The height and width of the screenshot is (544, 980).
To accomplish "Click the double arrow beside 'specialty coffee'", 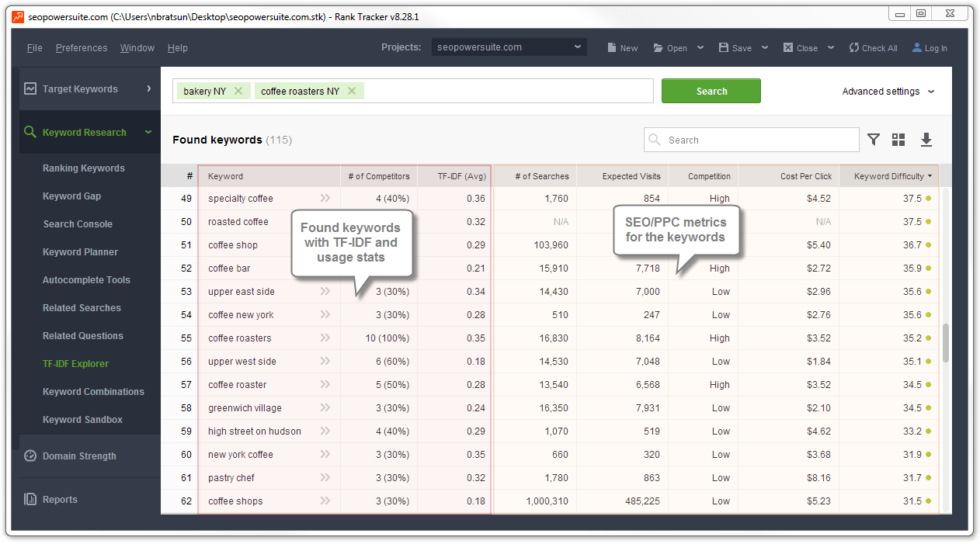I will pyautogui.click(x=325, y=198).
